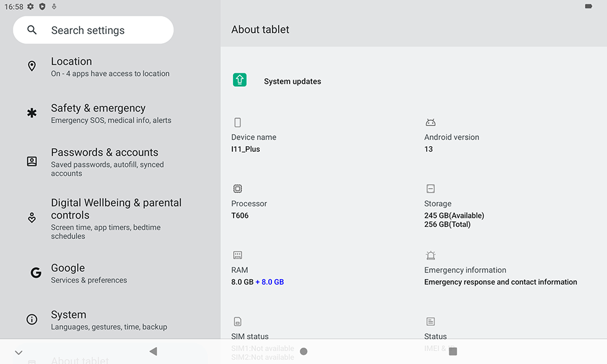Open the System settings entry
This screenshot has width=607, height=364.
tap(97, 320)
